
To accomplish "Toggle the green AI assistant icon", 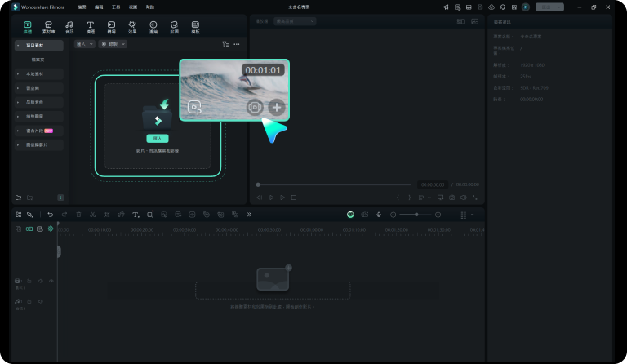I will click(x=350, y=215).
